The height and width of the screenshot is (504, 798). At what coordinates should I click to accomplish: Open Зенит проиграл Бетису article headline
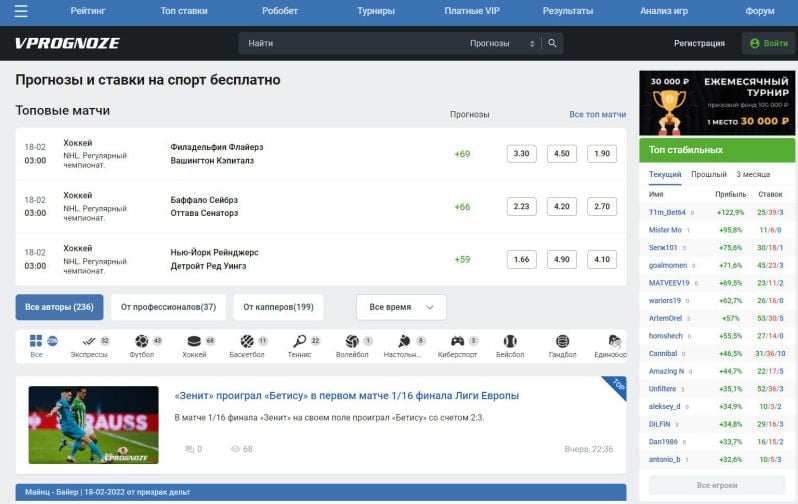pyautogui.click(x=347, y=396)
